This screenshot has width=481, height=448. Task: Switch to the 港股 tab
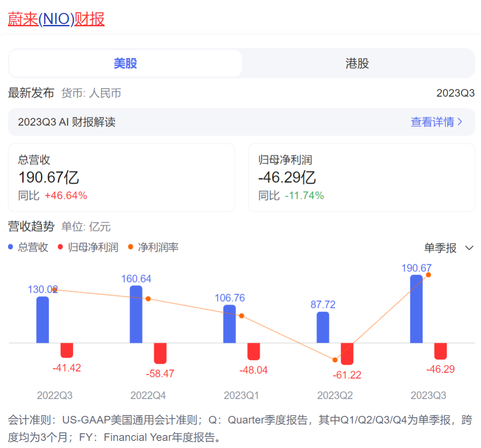[357, 64]
